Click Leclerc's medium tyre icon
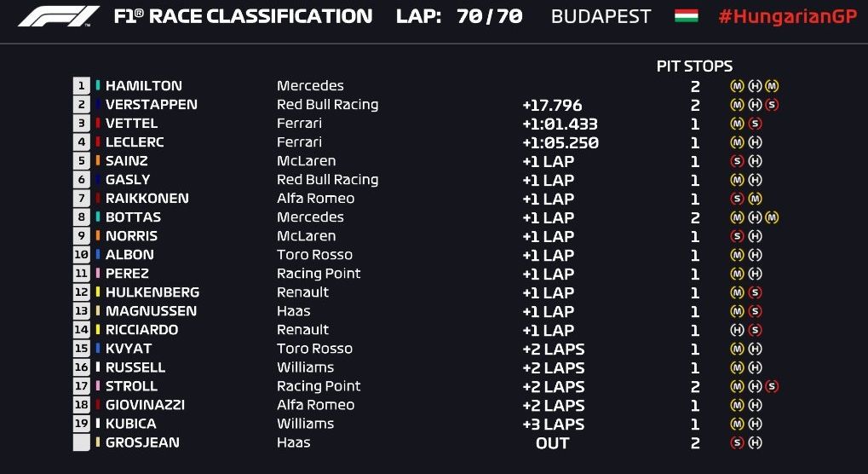The image size is (868, 474). pos(737,142)
